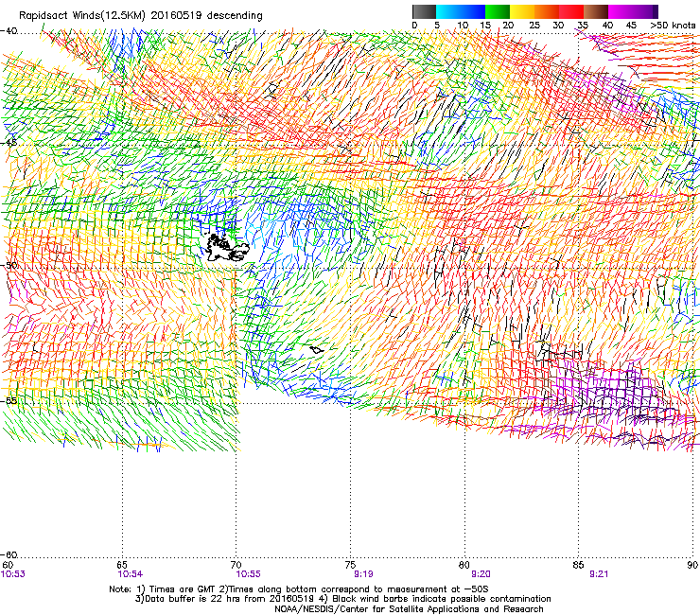The height and width of the screenshot is (615, 700).
Task: Click the 'Rapidsact Winds(12.5KM) 20160519 descending' title
Action: (x=141, y=16)
